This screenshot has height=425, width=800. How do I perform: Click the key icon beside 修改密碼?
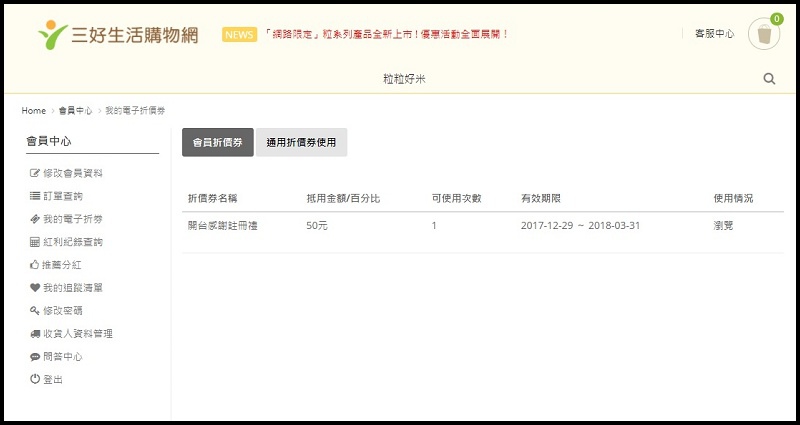tap(35, 310)
